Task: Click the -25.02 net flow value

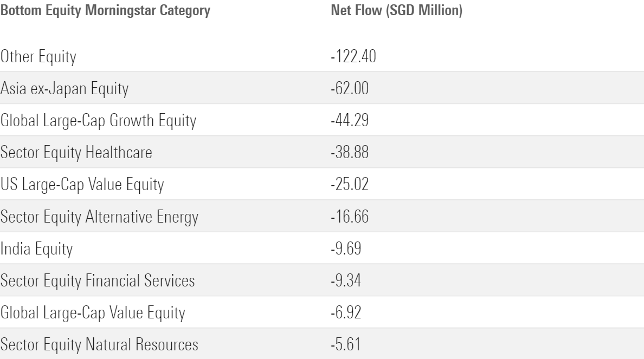Action: (x=349, y=184)
